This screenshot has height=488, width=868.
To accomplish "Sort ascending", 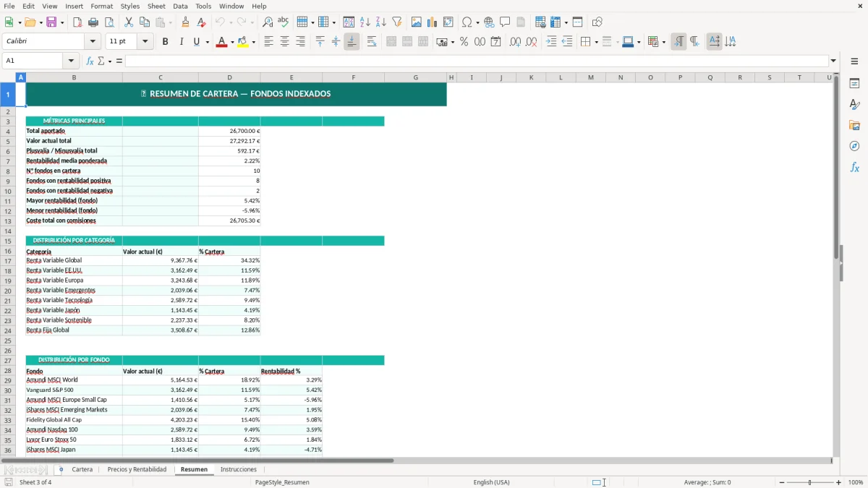I will [x=365, y=22].
